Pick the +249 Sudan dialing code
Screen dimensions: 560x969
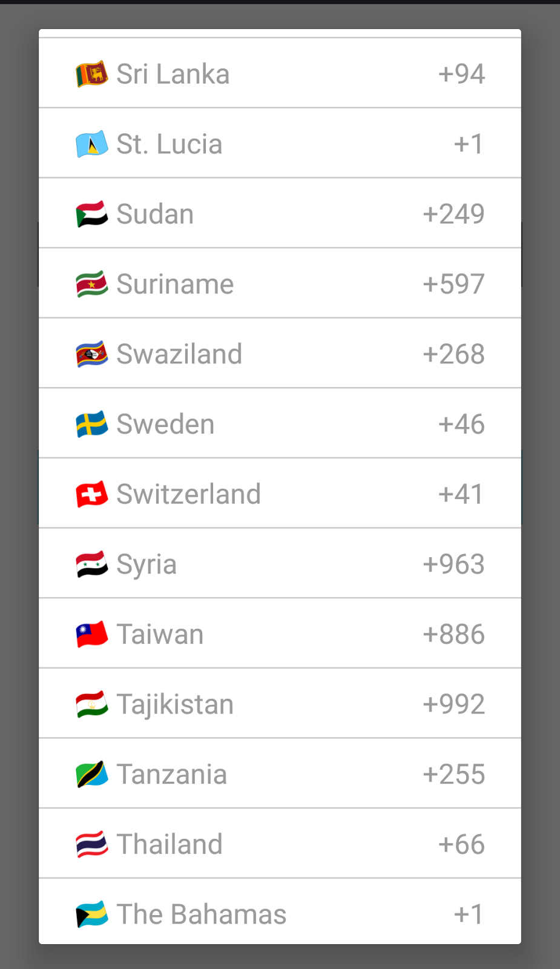(x=453, y=214)
